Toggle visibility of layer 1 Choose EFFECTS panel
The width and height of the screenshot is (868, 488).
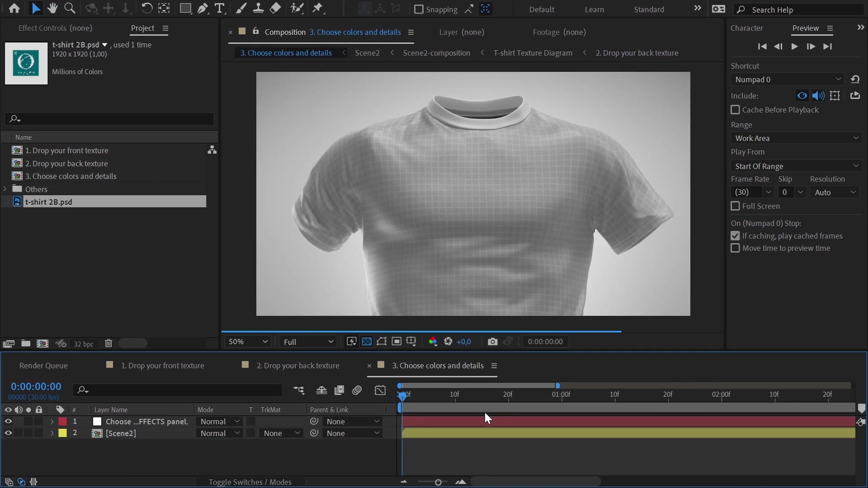pos(8,421)
